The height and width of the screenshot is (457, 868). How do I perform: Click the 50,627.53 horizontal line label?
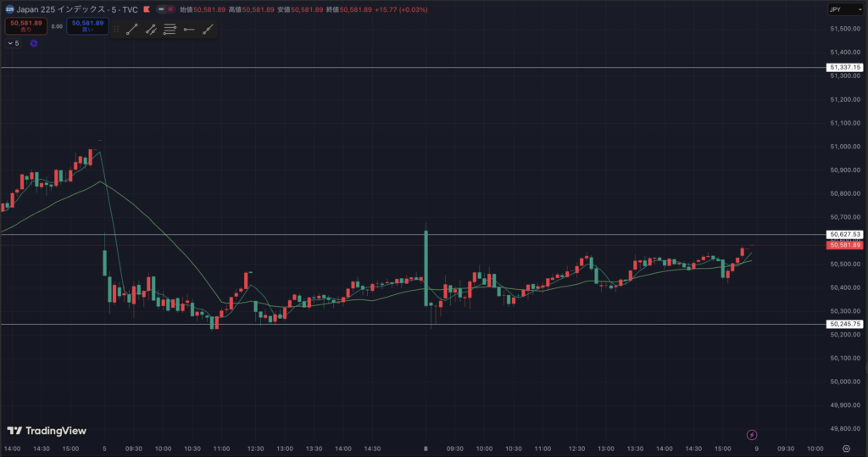click(845, 234)
